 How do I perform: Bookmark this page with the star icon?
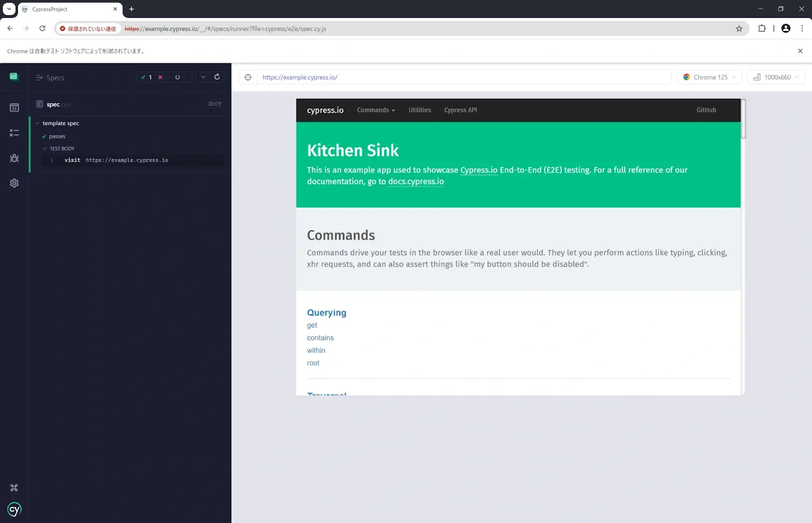739,28
